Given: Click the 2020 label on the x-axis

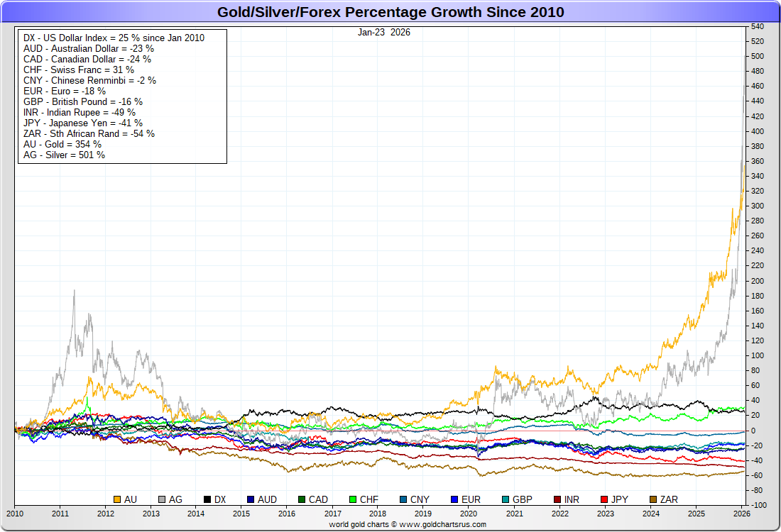Looking at the screenshot, I should click(x=468, y=513).
